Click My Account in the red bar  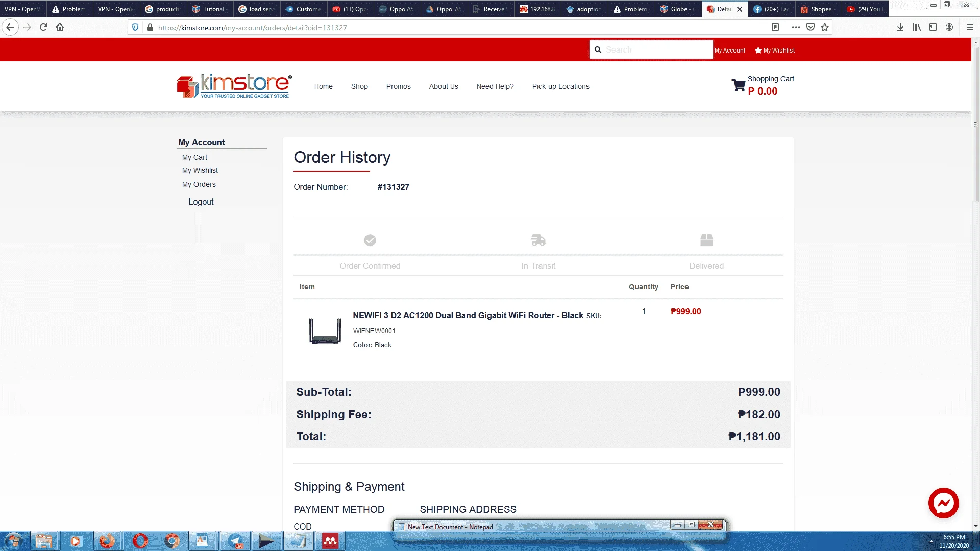pos(730,51)
